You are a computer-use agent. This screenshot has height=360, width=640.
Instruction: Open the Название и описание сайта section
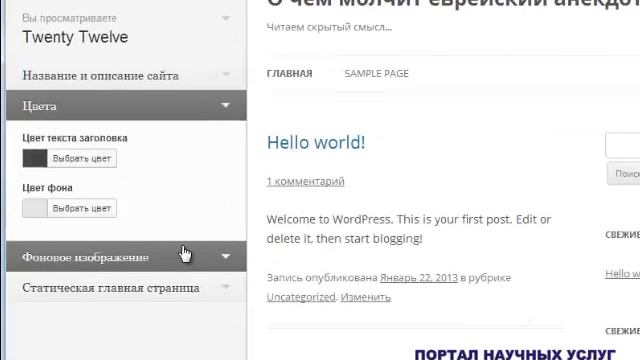[x=126, y=75]
